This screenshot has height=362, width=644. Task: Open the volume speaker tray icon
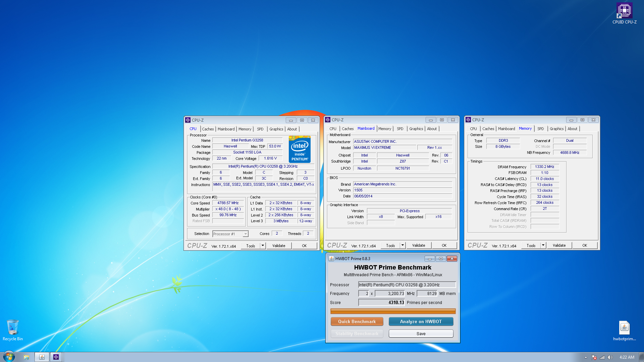click(x=610, y=357)
